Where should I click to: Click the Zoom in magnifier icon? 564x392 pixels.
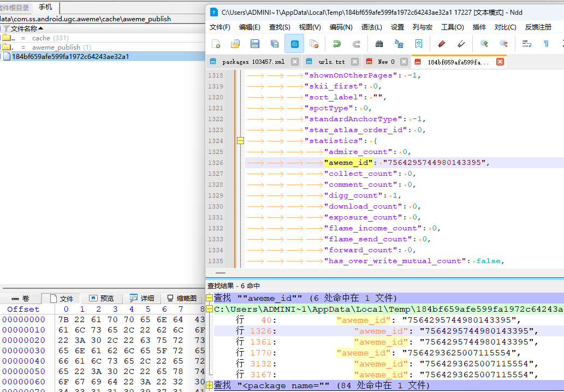click(x=484, y=44)
